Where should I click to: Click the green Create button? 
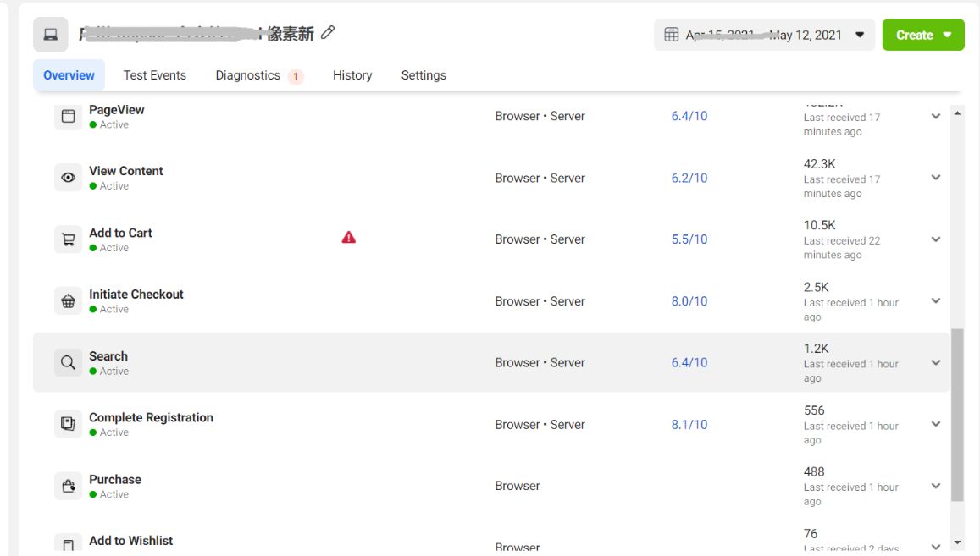click(922, 35)
